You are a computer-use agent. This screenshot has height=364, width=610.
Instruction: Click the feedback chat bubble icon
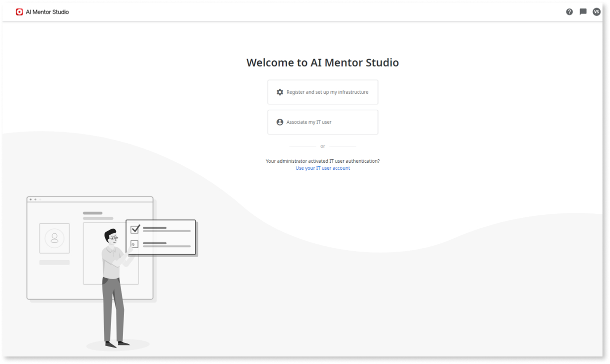coord(583,11)
